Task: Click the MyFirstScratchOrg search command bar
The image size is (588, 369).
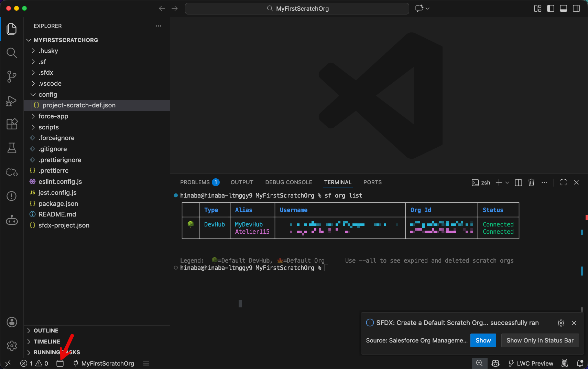Action: (297, 9)
